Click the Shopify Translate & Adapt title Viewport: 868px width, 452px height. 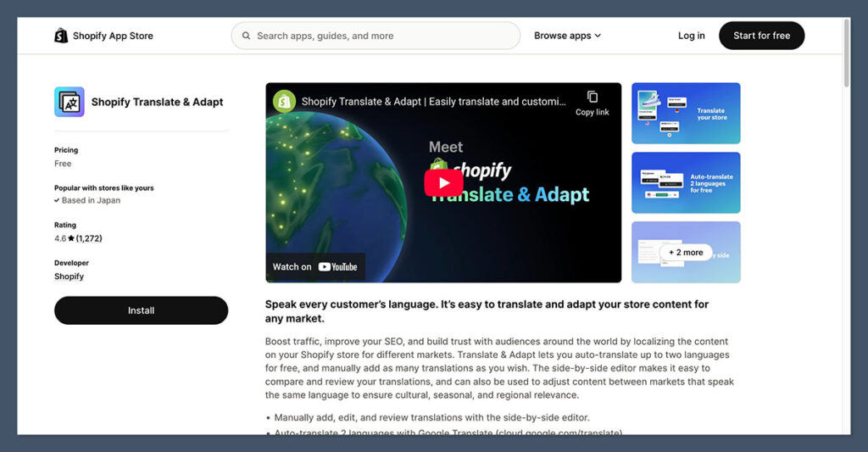pyautogui.click(x=157, y=102)
